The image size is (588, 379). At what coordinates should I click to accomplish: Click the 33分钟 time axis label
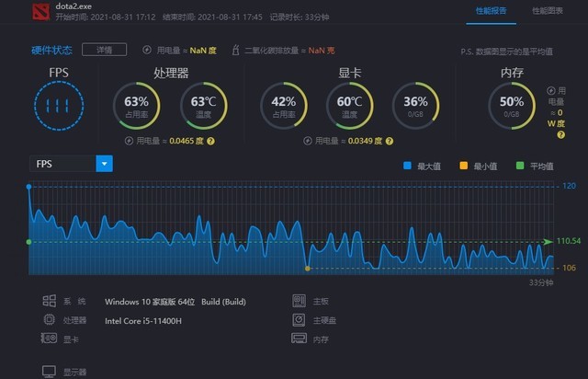(x=541, y=282)
